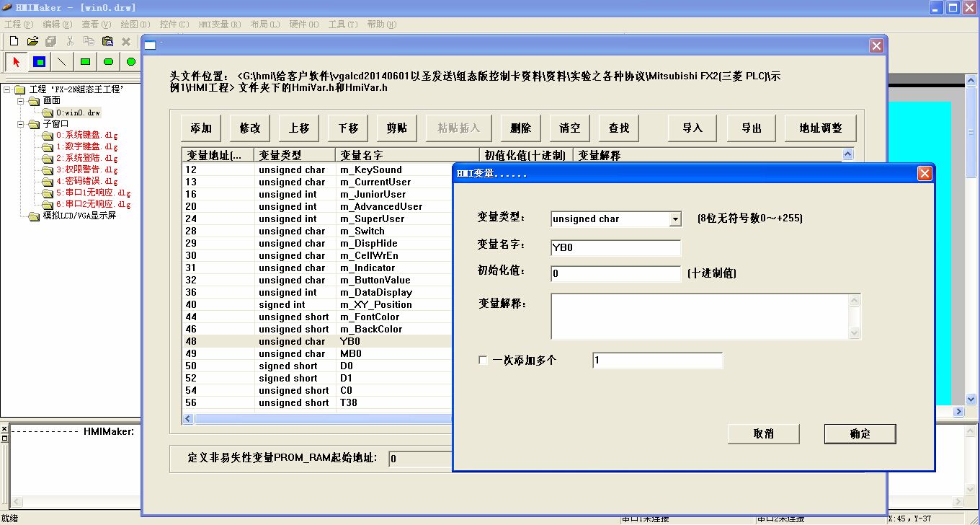Select the blue-framed filled rectangle tool
The width and height of the screenshot is (980, 525).
pyautogui.click(x=40, y=62)
